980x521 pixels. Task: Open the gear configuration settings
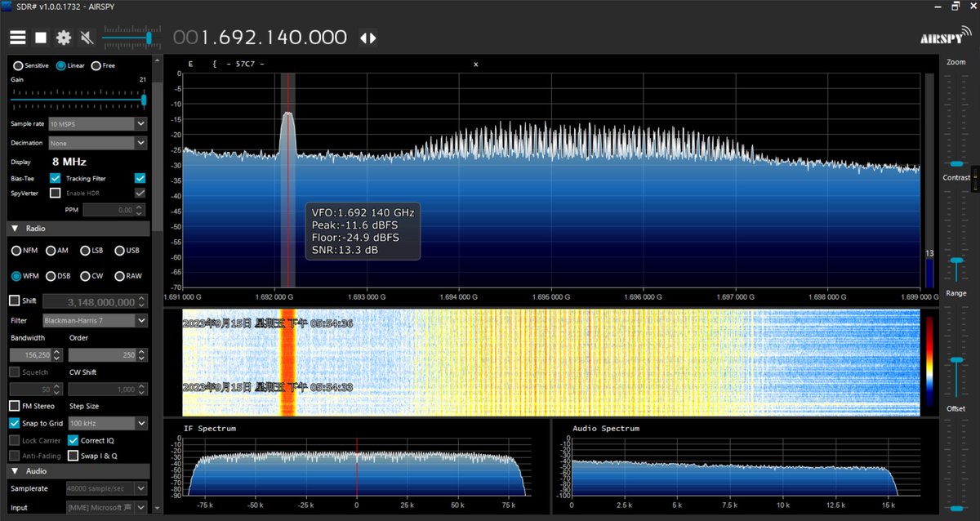point(64,38)
